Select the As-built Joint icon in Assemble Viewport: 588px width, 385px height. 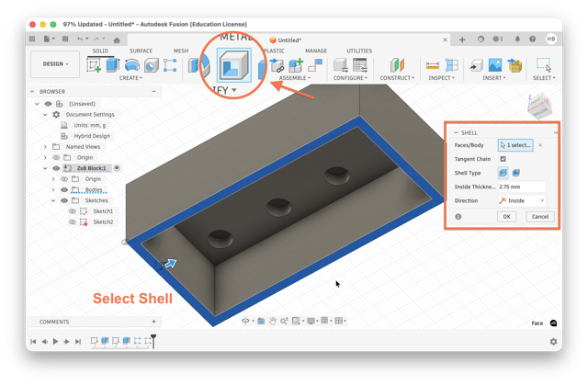[x=315, y=65]
